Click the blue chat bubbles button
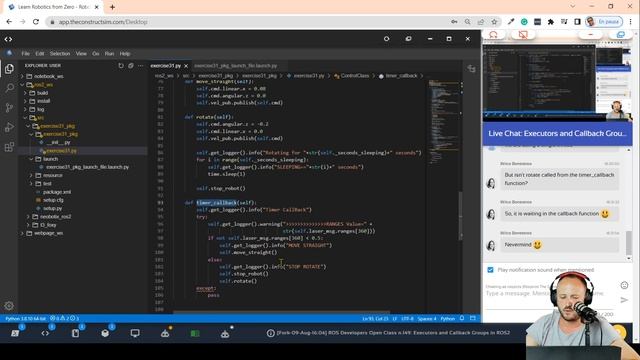Screen dimensions: 640x360 pos(621,35)
